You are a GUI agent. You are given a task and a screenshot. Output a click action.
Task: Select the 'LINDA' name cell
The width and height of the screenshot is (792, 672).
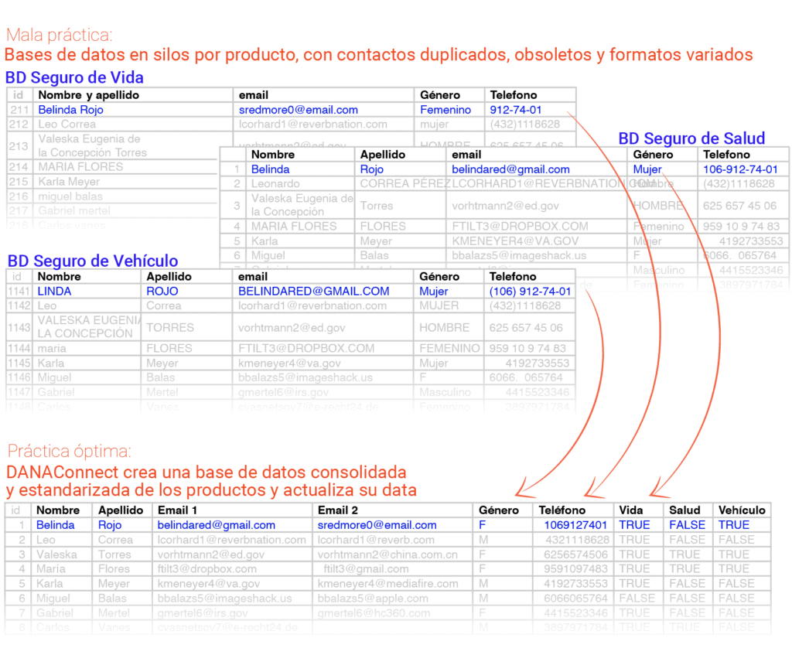pyautogui.click(x=54, y=291)
